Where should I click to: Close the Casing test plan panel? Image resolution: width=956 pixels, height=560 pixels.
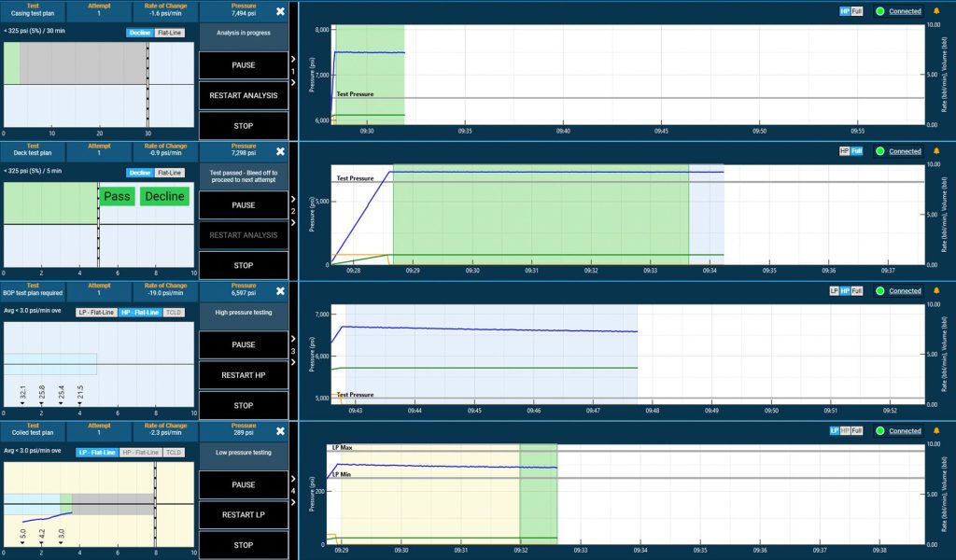coord(280,11)
